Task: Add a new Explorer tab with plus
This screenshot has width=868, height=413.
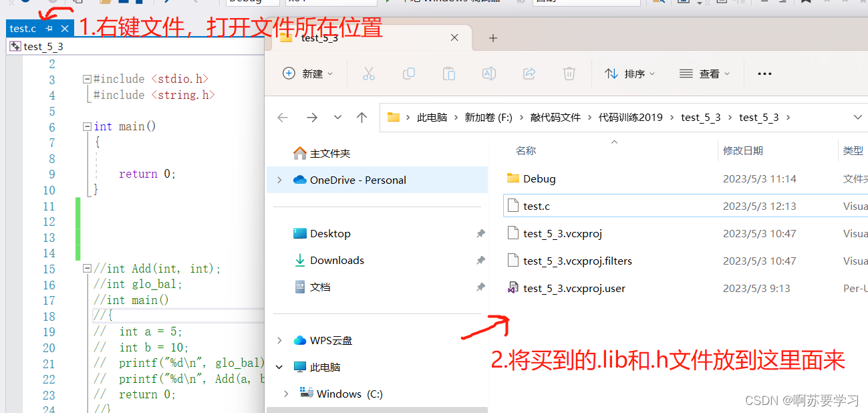Action: [493, 38]
